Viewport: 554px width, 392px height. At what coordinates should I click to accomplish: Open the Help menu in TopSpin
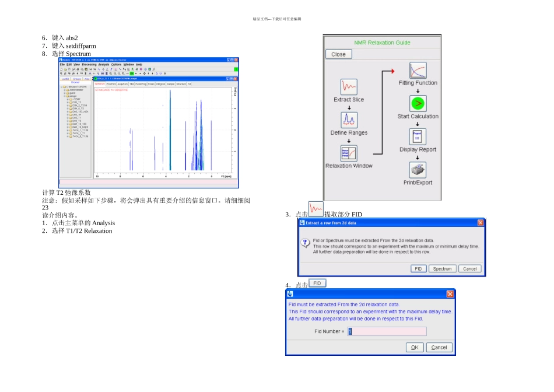pos(139,65)
